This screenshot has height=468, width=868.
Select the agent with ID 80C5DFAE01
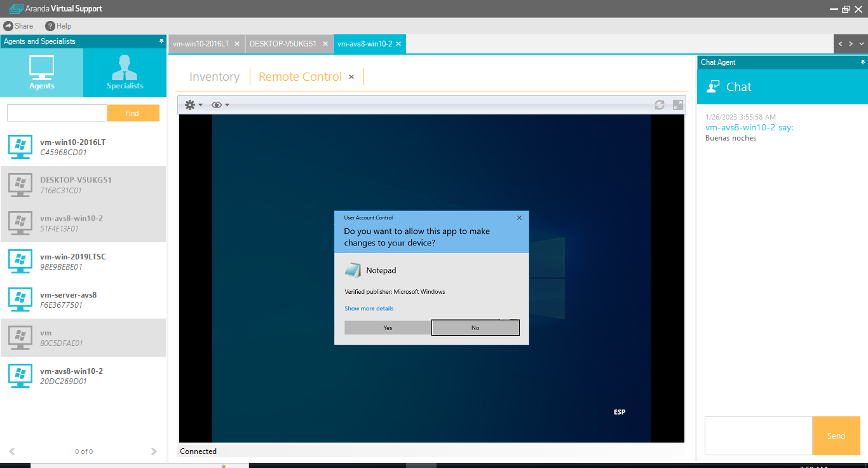coord(83,338)
